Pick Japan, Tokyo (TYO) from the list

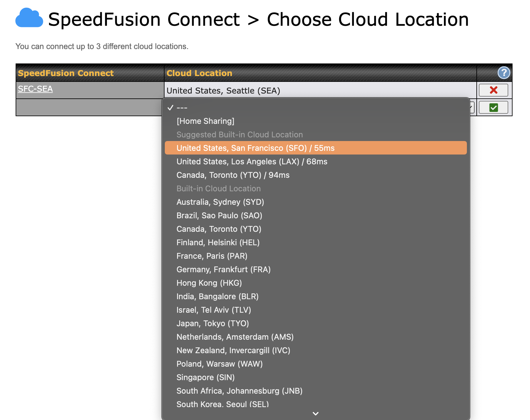click(x=213, y=323)
